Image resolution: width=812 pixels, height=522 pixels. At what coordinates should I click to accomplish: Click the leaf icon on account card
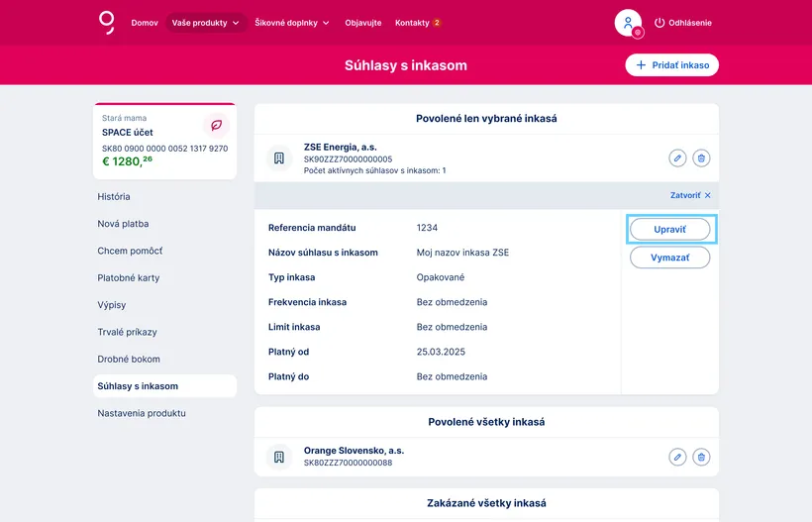(x=216, y=126)
